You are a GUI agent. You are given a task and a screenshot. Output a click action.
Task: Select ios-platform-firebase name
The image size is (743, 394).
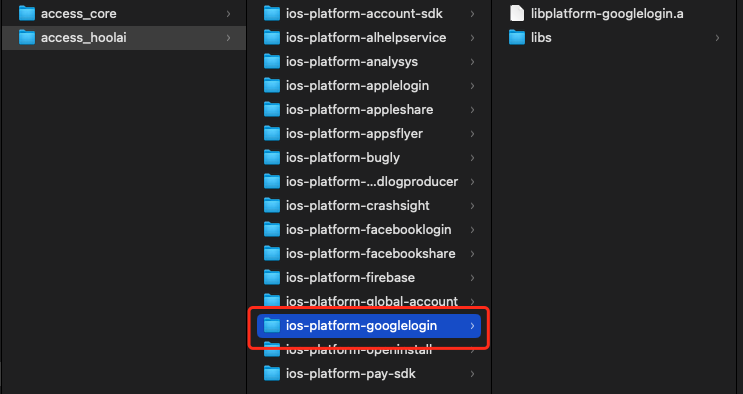350,277
